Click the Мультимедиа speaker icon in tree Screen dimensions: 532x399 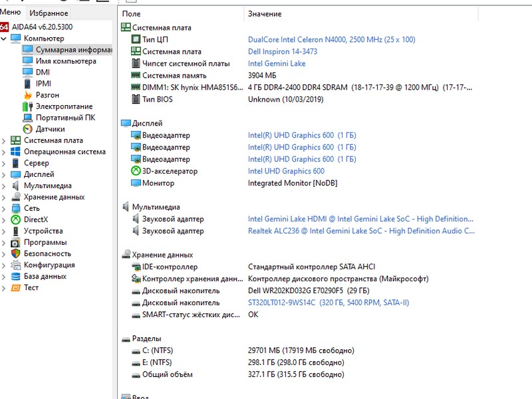click(x=15, y=186)
